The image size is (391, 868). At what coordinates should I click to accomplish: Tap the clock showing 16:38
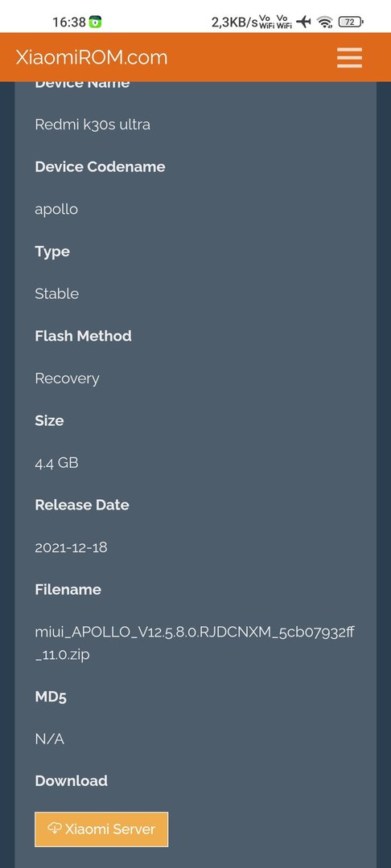[69, 23]
